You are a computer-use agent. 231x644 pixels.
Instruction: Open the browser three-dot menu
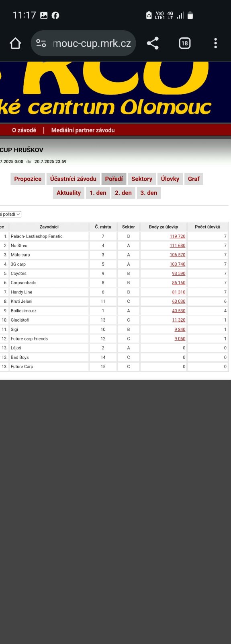(216, 43)
